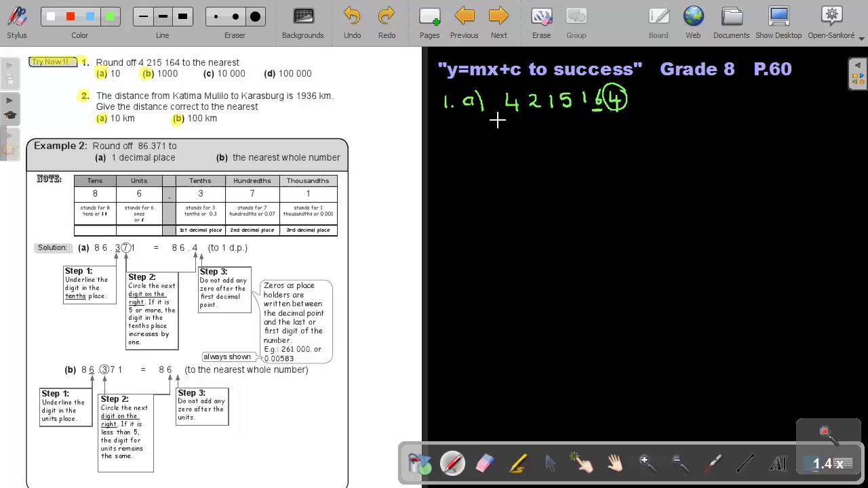Image resolution: width=868 pixels, height=488 pixels.
Task: Pick the laser pointer tool
Action: (713, 464)
